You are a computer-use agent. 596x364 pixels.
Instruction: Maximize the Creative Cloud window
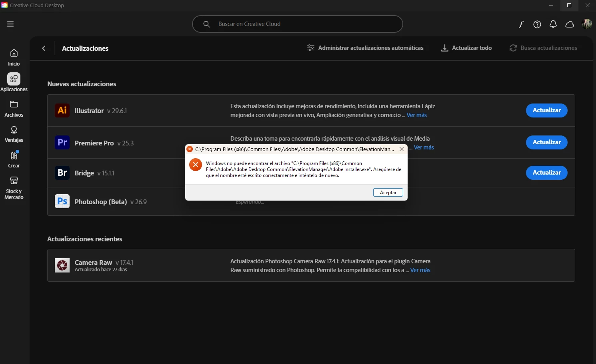coord(569,5)
